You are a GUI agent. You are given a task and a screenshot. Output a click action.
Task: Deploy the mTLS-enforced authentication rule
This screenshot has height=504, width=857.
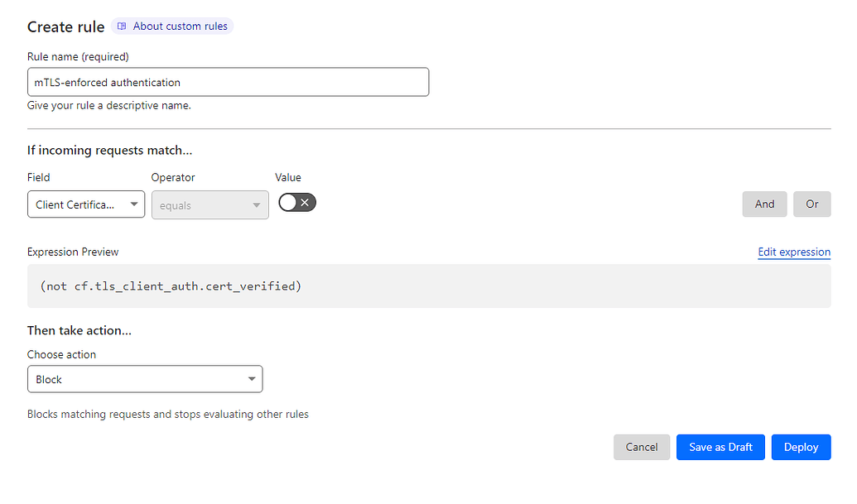tap(800, 447)
